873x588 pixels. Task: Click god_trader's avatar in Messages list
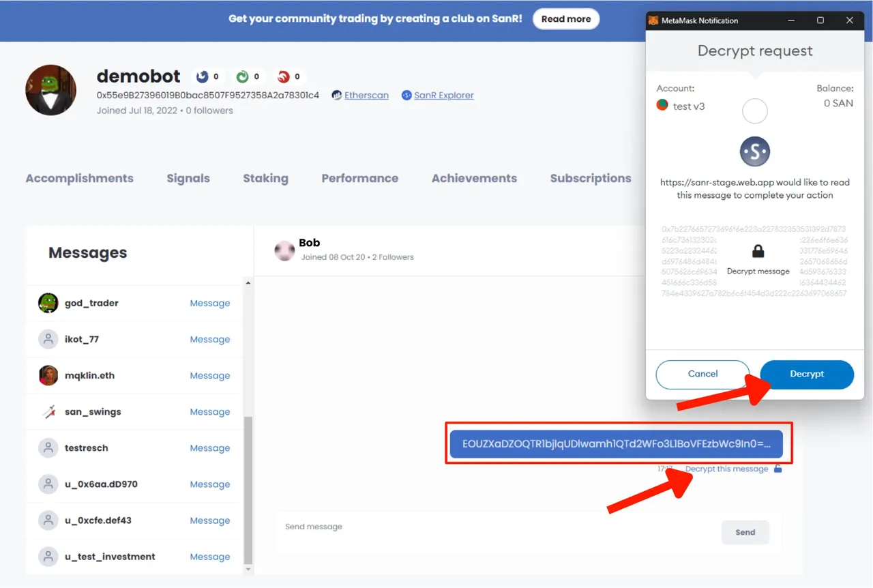pyautogui.click(x=48, y=303)
